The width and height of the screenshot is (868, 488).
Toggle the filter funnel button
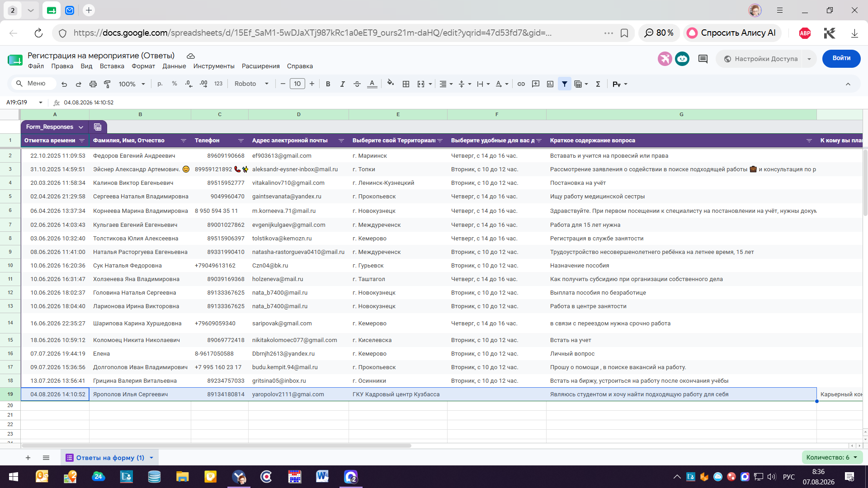point(565,84)
